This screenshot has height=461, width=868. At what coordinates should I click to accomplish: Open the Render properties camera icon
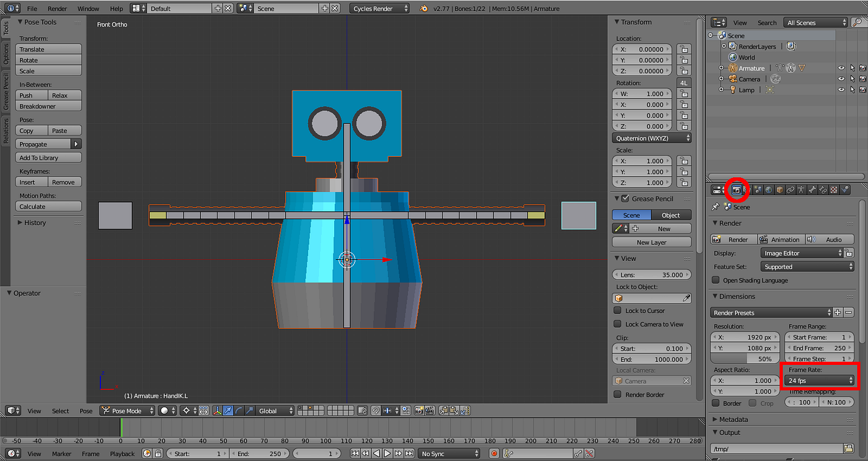point(736,190)
